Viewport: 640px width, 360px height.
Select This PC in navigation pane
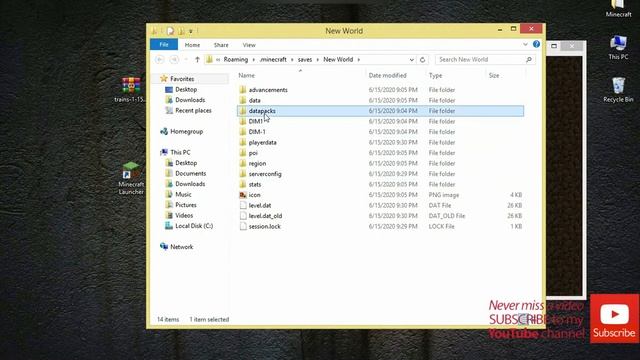tap(180, 152)
